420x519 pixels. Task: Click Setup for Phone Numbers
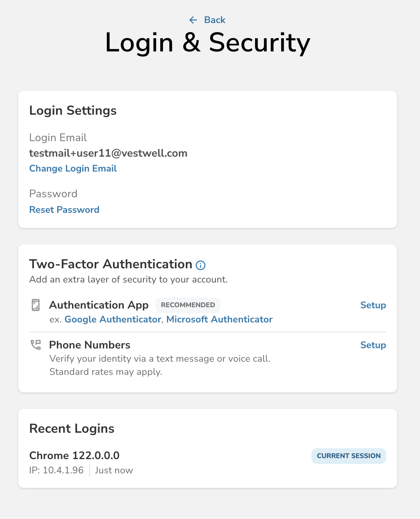point(373,345)
